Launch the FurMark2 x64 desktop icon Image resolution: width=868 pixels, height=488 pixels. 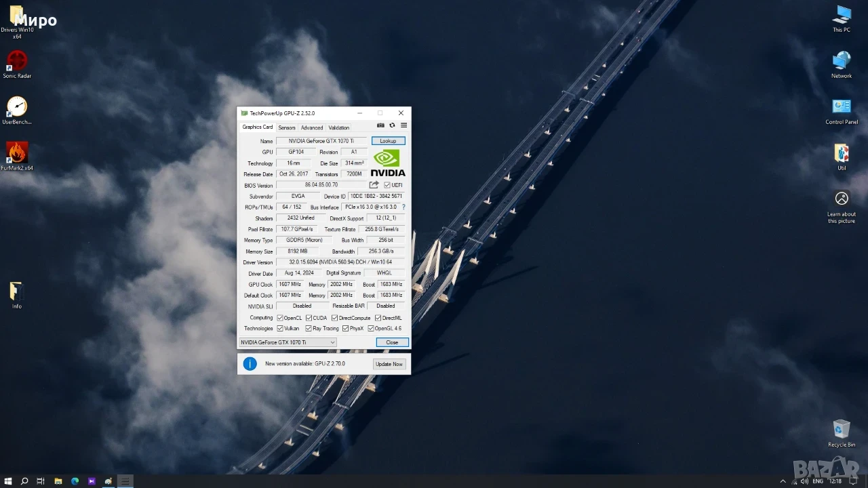[x=17, y=156]
